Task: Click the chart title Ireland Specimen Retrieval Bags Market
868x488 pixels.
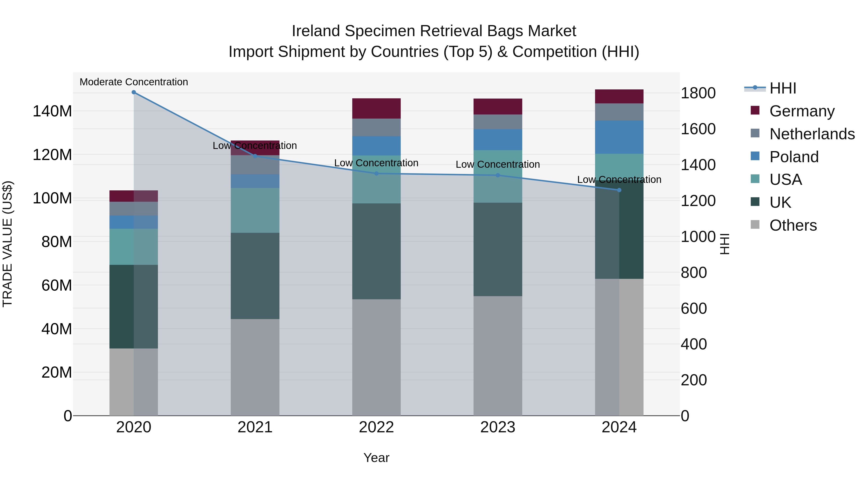Action: pyautogui.click(x=434, y=31)
